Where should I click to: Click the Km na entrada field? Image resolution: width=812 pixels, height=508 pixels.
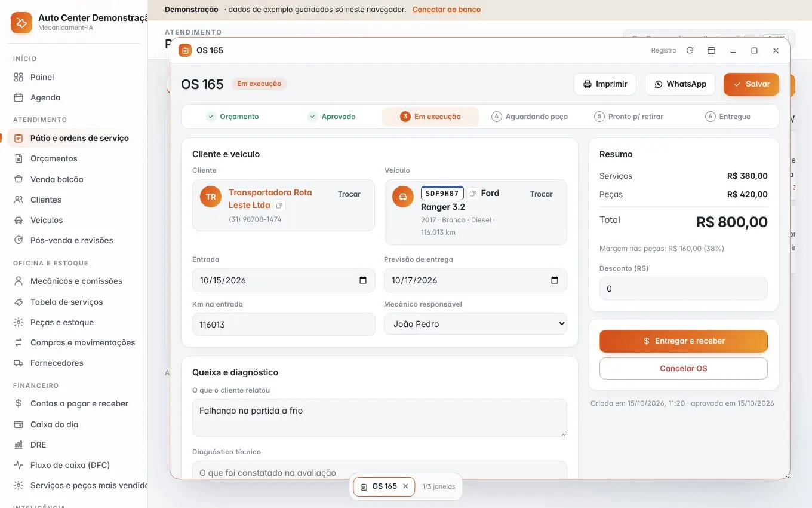click(284, 324)
